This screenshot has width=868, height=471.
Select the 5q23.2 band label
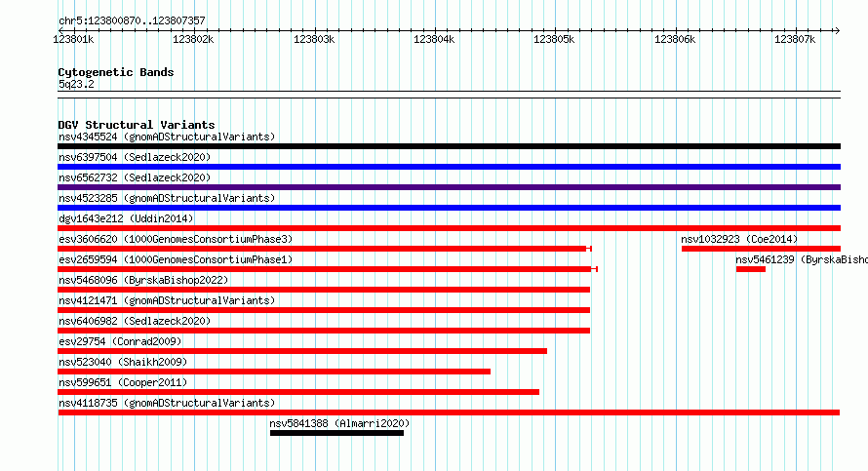(76, 84)
